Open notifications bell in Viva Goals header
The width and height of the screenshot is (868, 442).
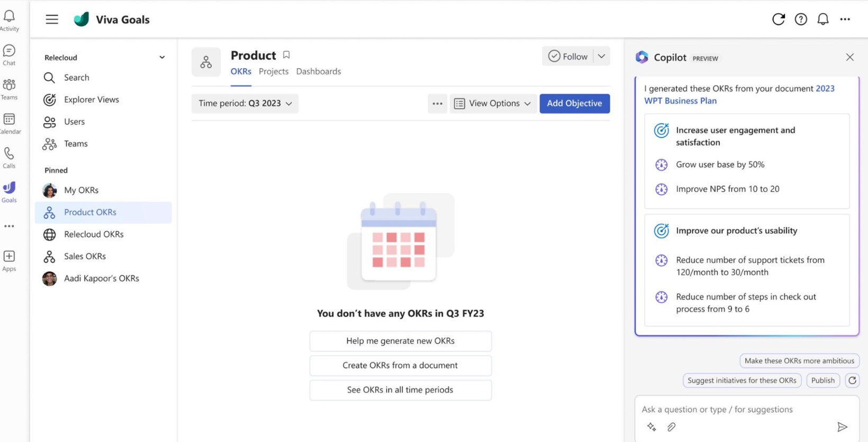tap(823, 20)
